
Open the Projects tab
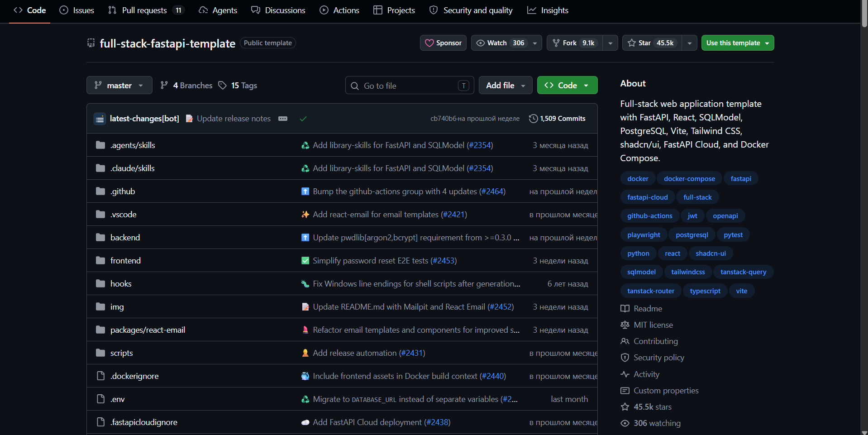pyautogui.click(x=394, y=10)
